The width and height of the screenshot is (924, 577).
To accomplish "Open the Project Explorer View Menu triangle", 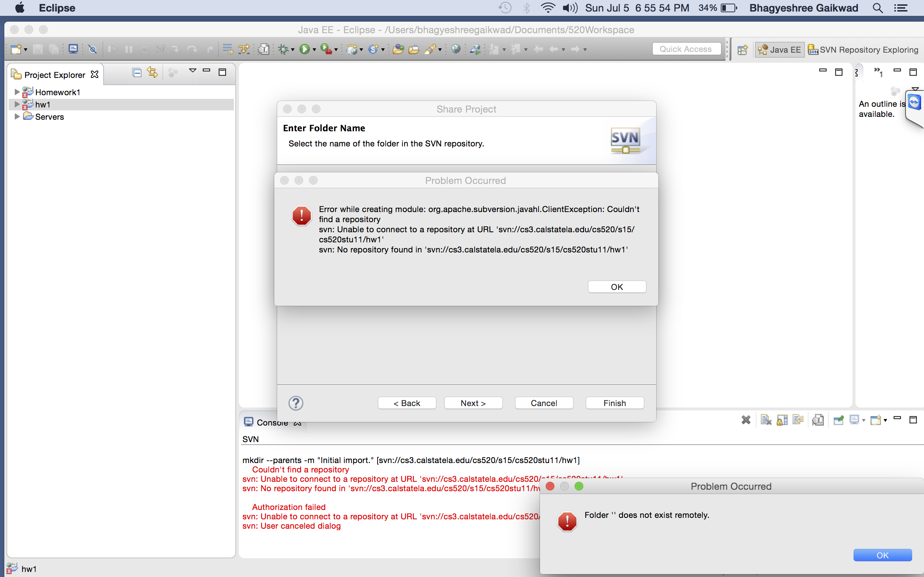I will tap(192, 71).
